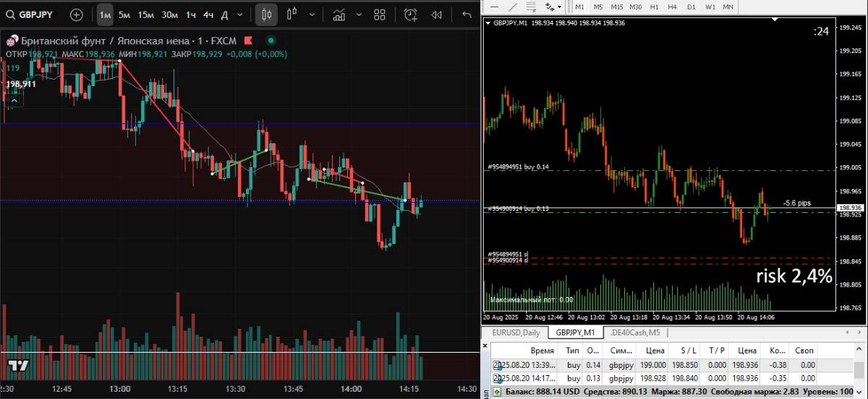The image size is (868, 399).
Task: Undo last action with the arrow icon
Action: click(x=467, y=14)
